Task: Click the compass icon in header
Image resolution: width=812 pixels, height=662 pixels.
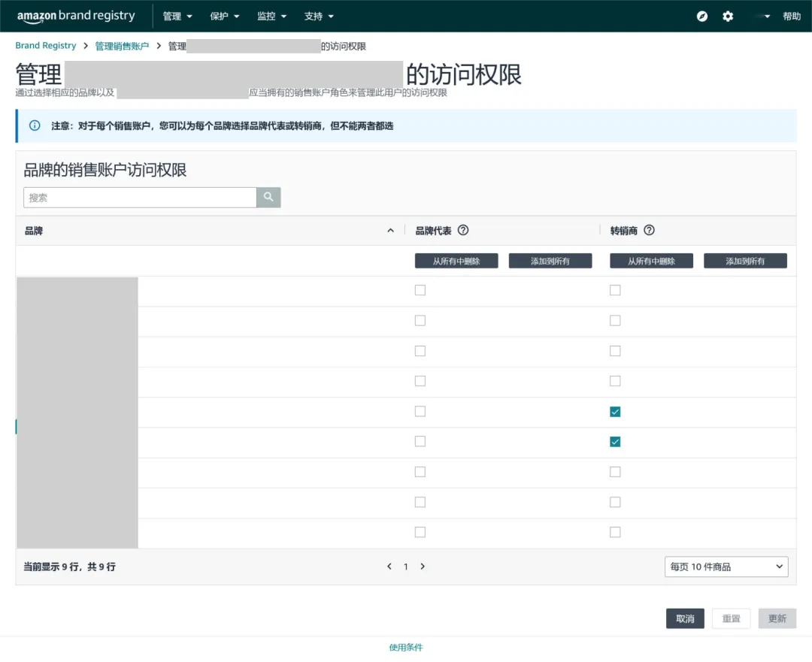Action: click(702, 17)
